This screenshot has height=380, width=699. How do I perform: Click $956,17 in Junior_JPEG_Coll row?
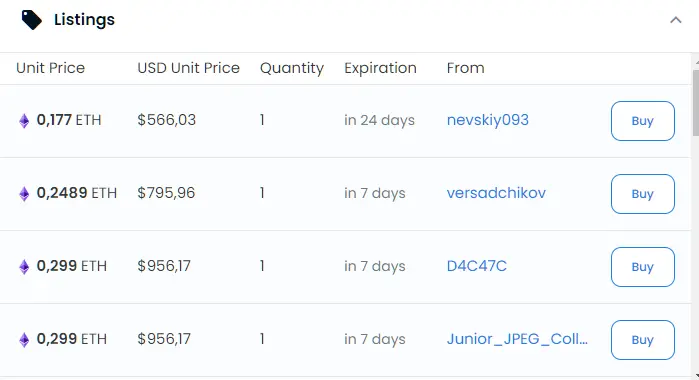(x=164, y=339)
